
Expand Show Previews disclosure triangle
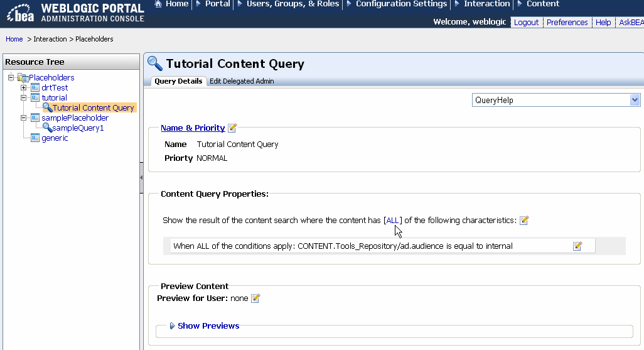[173, 325]
